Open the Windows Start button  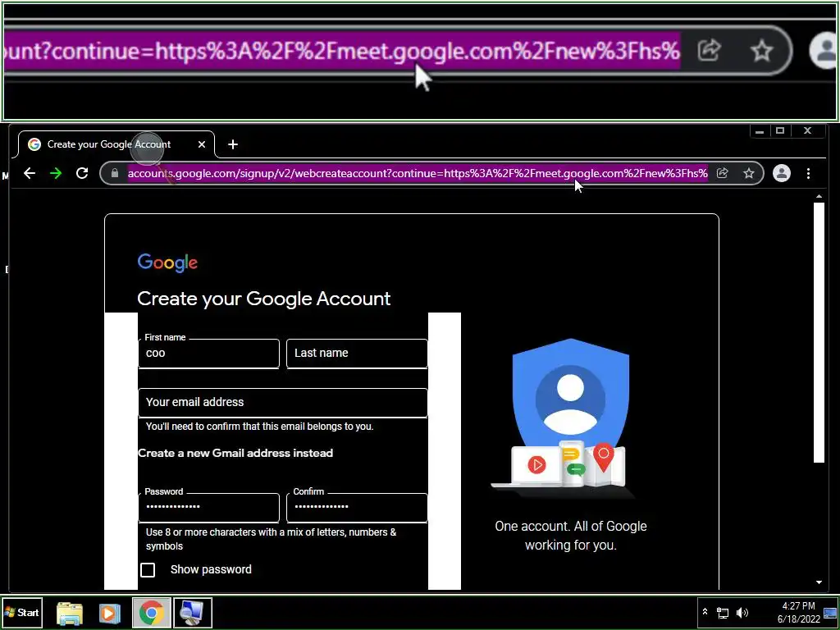tap(22, 612)
